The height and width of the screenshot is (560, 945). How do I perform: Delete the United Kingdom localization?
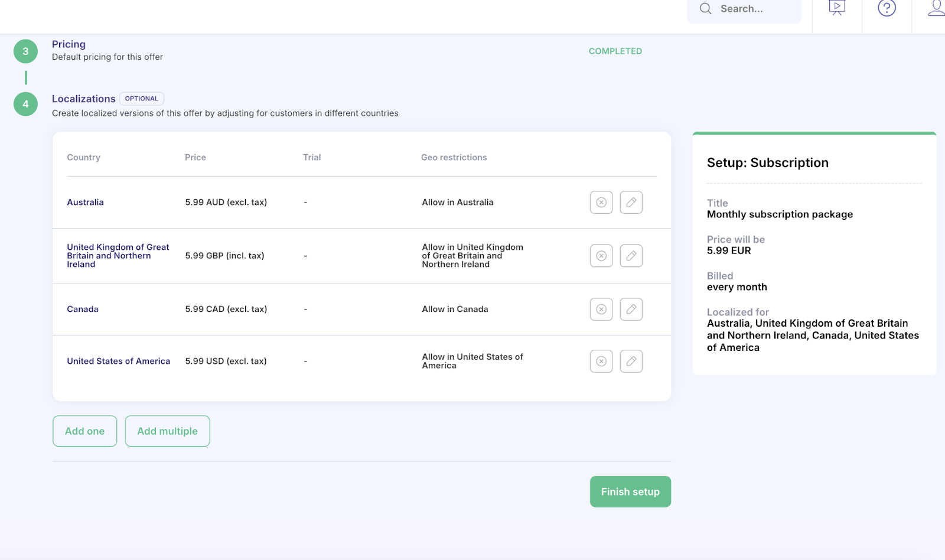(601, 256)
